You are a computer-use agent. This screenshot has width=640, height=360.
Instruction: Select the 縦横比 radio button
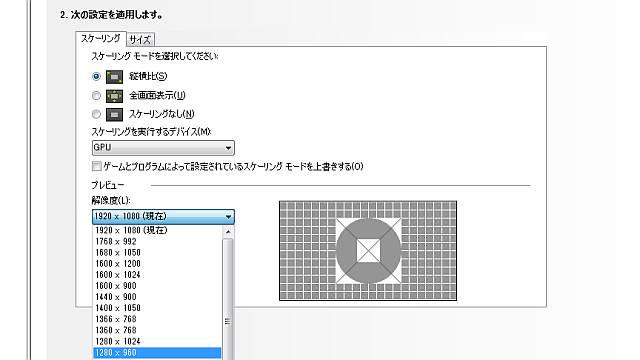tap(96, 76)
